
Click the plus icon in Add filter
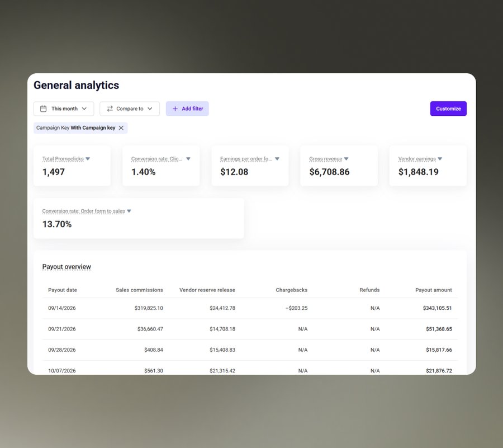tap(175, 109)
